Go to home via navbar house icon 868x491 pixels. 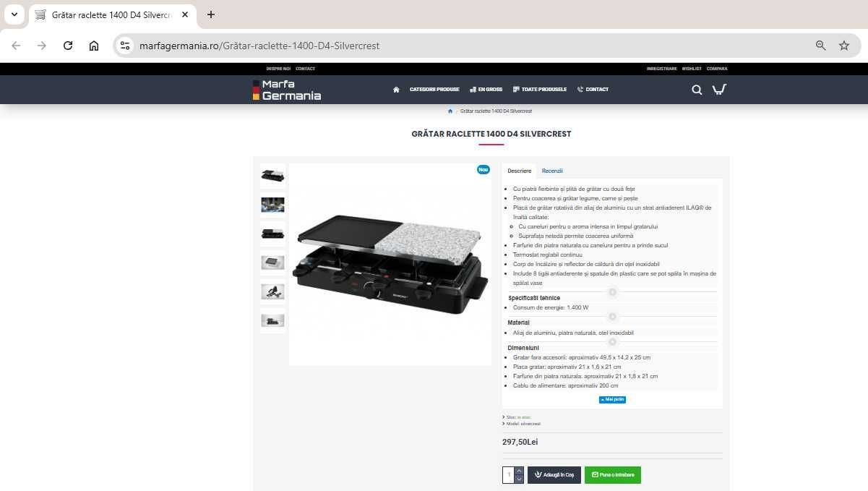click(396, 90)
